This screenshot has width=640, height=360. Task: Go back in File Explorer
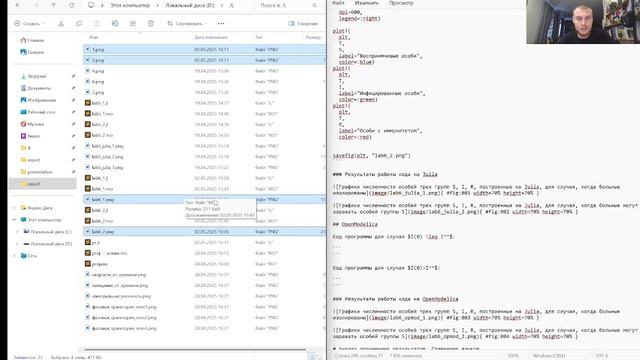point(18,5)
